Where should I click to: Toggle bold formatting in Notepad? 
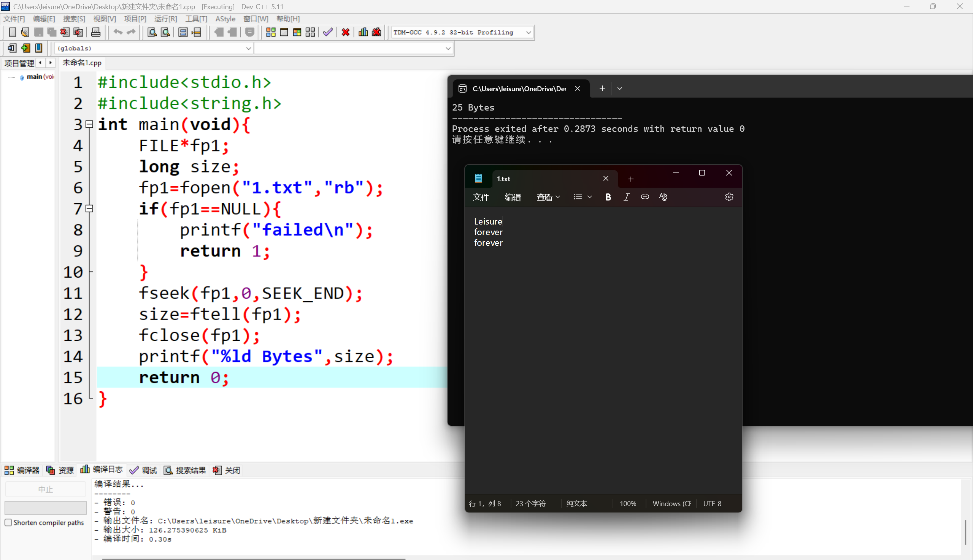pos(608,197)
